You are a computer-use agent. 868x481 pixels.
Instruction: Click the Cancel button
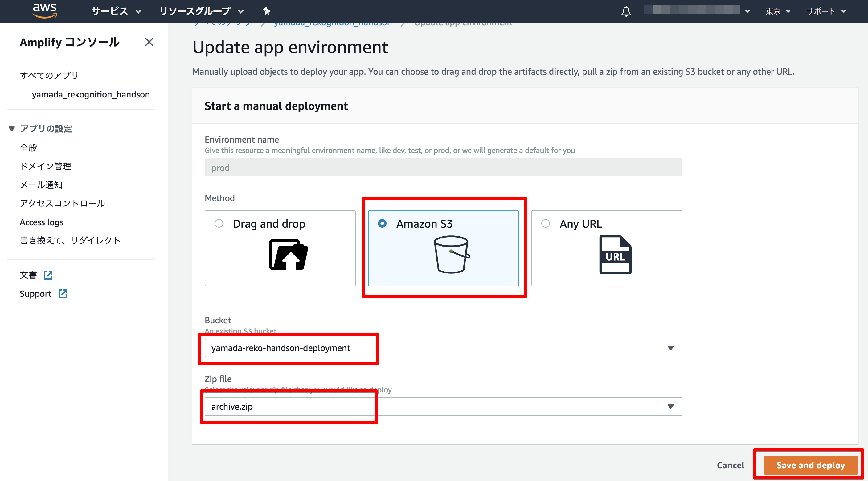coord(730,466)
